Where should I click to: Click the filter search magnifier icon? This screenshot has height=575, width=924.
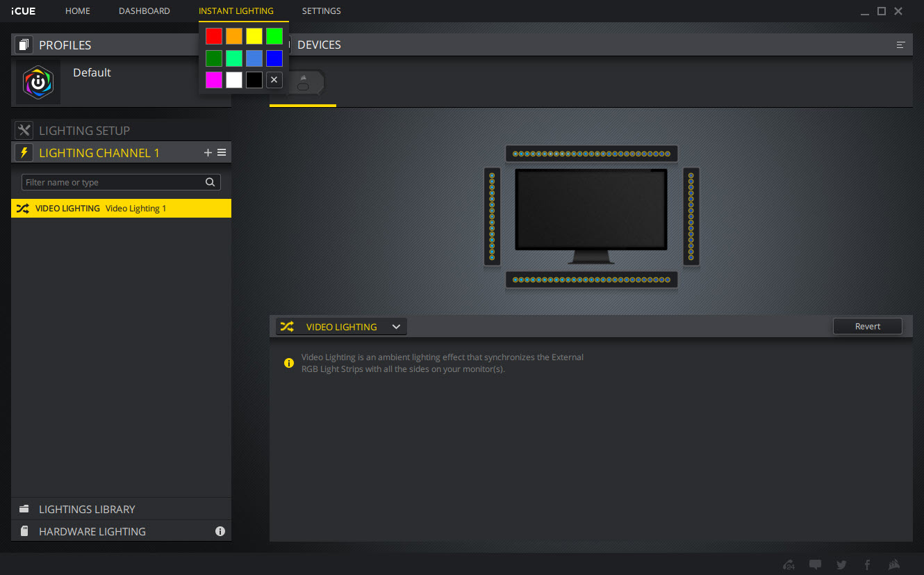(210, 182)
